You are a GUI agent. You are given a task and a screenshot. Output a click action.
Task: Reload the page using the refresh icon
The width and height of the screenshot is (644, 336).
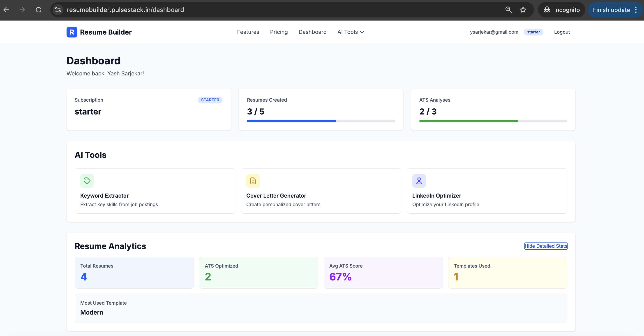(x=39, y=10)
